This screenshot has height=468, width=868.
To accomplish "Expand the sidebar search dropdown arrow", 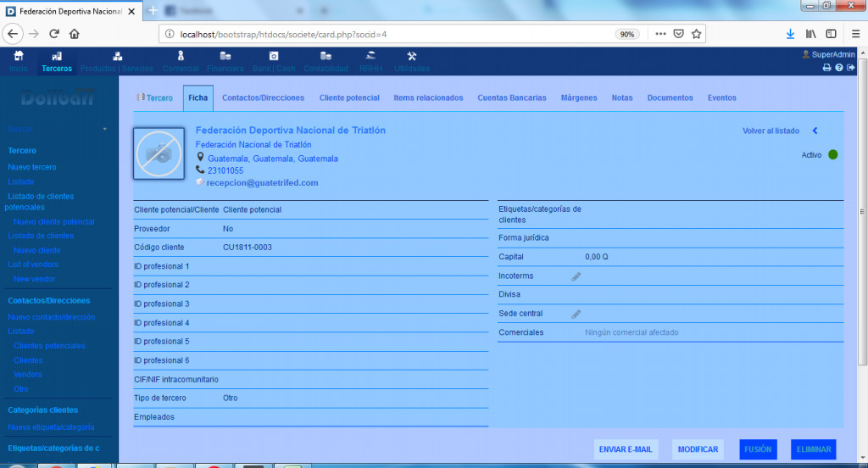I will coord(104,129).
